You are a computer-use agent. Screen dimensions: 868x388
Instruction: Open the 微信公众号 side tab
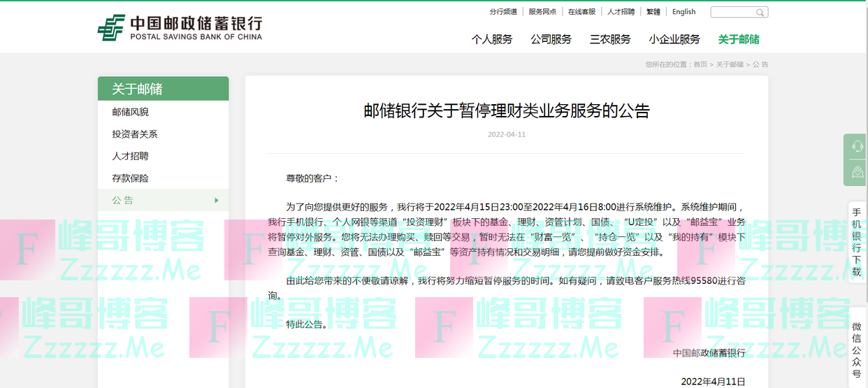tap(857, 350)
